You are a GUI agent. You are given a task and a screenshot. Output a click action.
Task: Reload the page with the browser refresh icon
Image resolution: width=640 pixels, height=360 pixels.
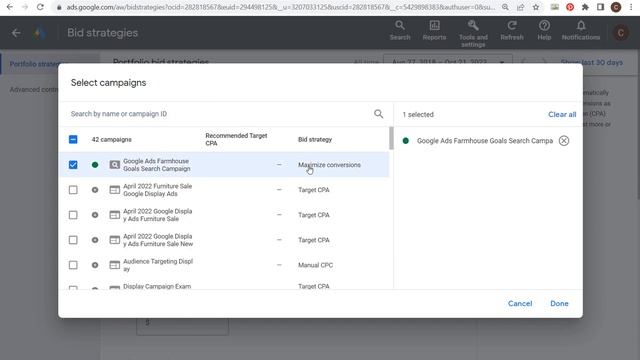pos(40,7)
